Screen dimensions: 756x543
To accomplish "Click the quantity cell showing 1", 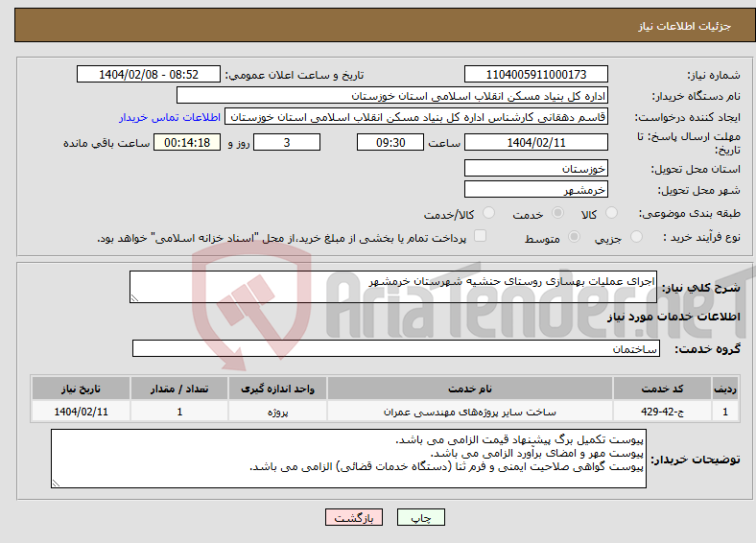I will point(179,412).
